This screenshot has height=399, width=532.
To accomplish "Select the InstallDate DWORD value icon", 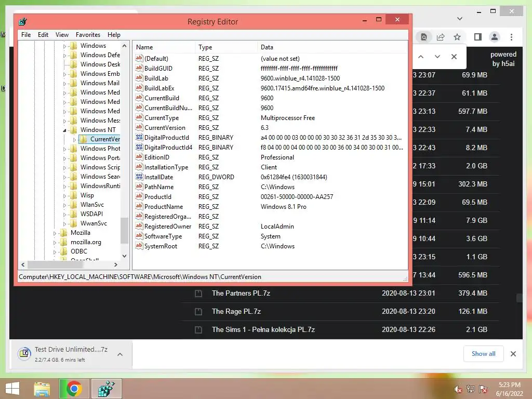I will pyautogui.click(x=139, y=177).
